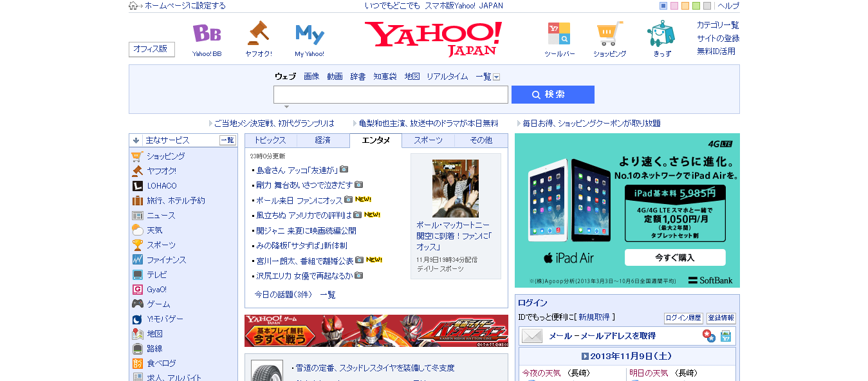Image resolution: width=868 pixels, height=381 pixels.
Task: Click the Yahoo! JAPAN logo
Action: click(433, 39)
